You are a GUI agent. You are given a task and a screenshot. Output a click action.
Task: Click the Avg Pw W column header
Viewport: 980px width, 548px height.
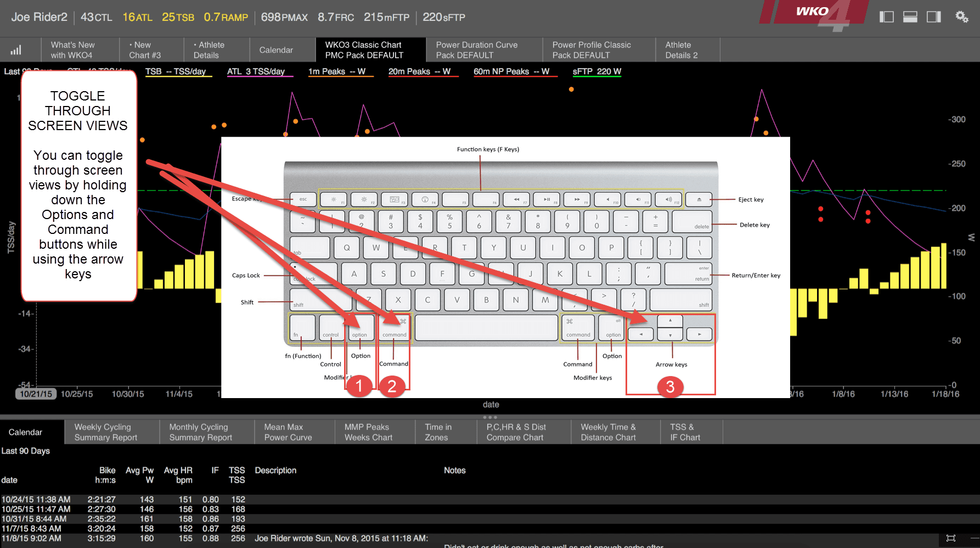(x=140, y=475)
